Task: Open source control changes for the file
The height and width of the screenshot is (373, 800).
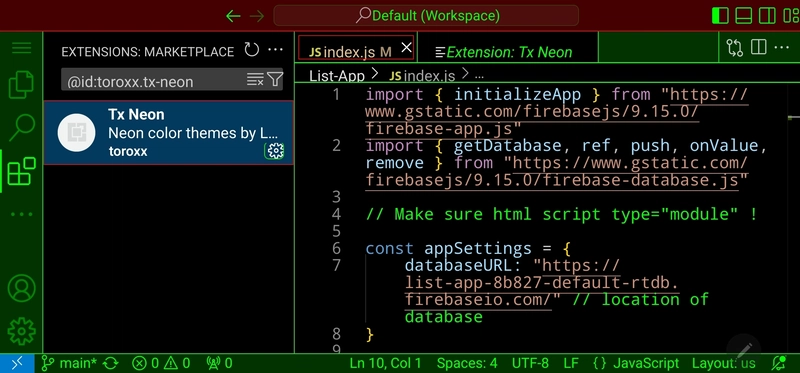Action: [x=735, y=48]
